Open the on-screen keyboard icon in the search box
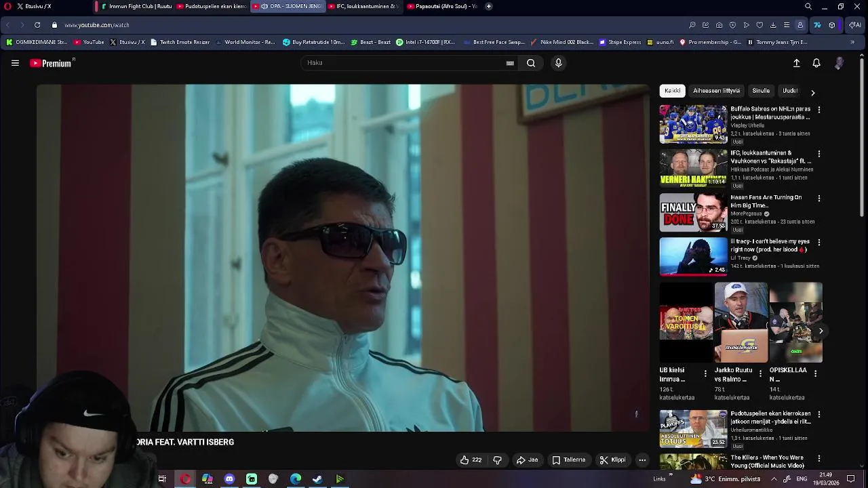This screenshot has height=488, width=868. [510, 63]
